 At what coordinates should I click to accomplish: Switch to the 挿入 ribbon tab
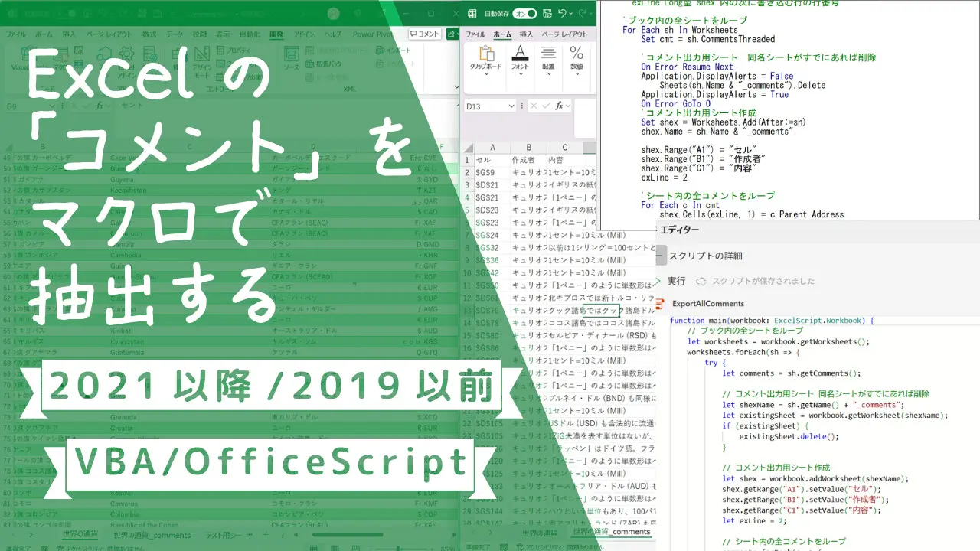point(526,35)
